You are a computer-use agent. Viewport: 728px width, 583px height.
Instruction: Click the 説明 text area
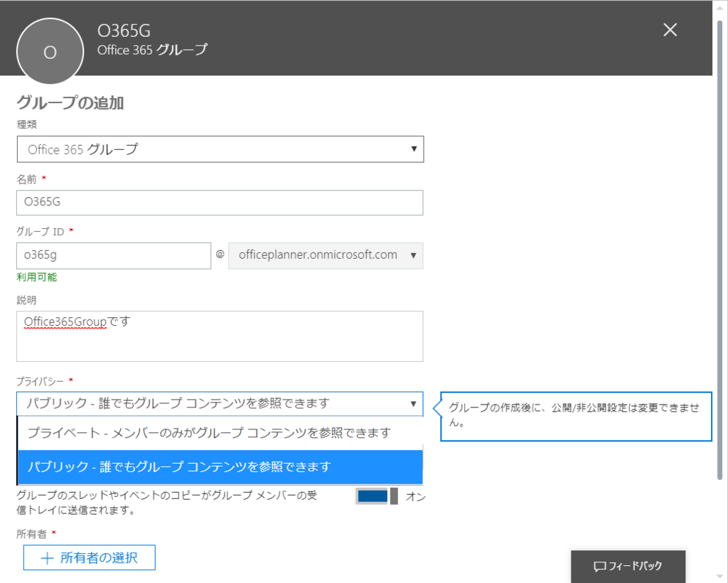pos(220,336)
